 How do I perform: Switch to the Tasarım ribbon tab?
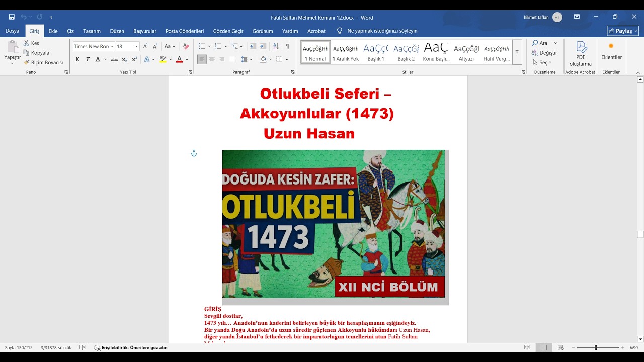(92, 31)
